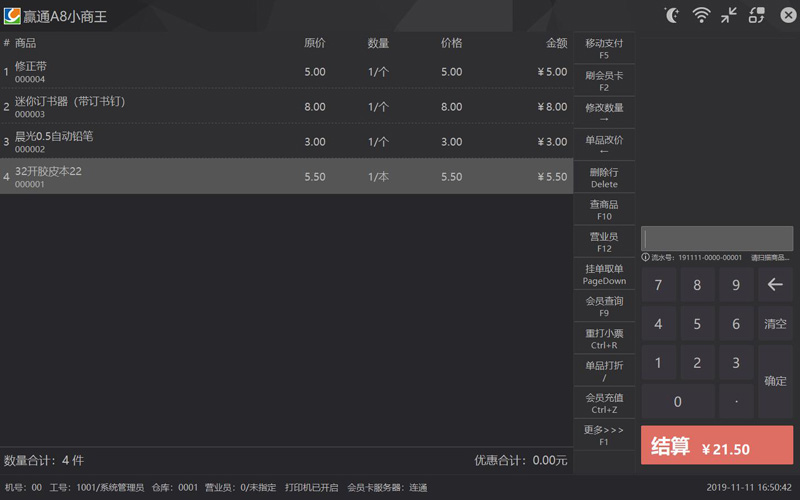Open 移动支付 mobile payment
The height and width of the screenshot is (500, 800).
[x=604, y=49]
